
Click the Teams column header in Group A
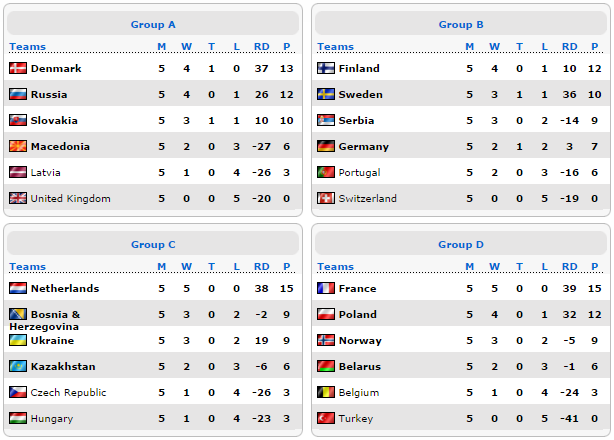click(x=27, y=47)
